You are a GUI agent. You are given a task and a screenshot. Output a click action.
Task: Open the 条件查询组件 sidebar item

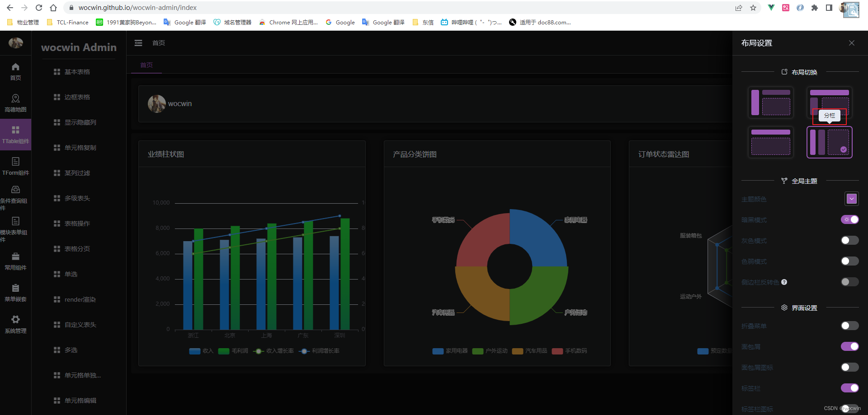coord(15,198)
